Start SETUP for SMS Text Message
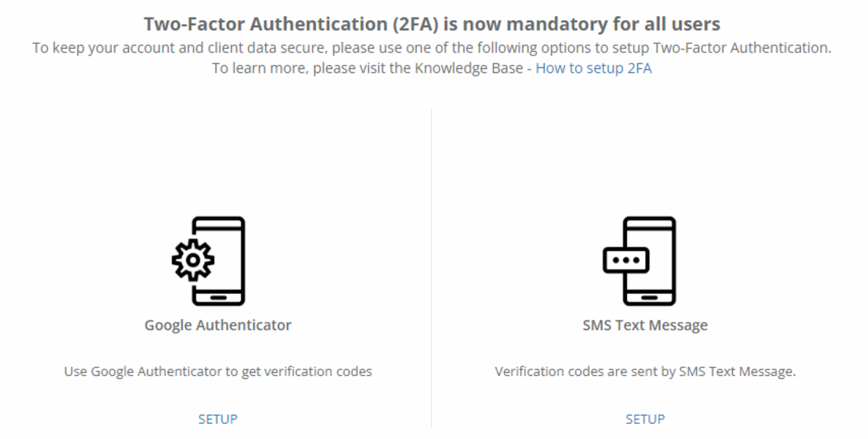 tap(645, 419)
